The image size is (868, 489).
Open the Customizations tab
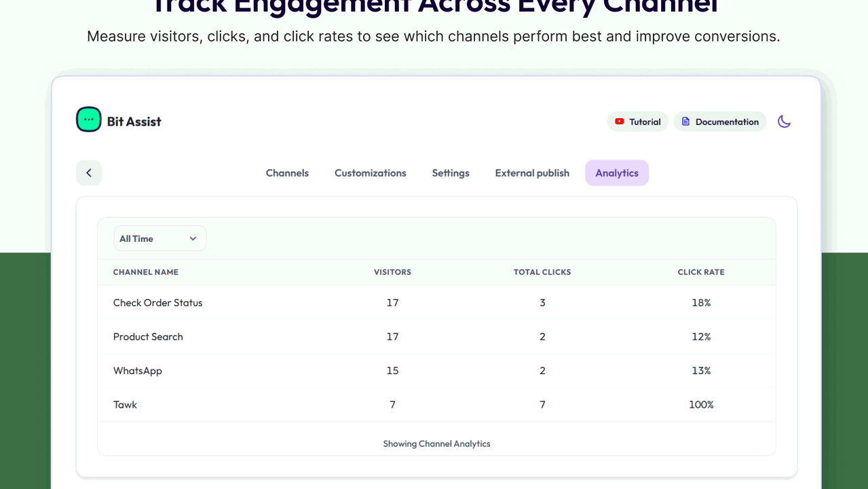point(371,173)
